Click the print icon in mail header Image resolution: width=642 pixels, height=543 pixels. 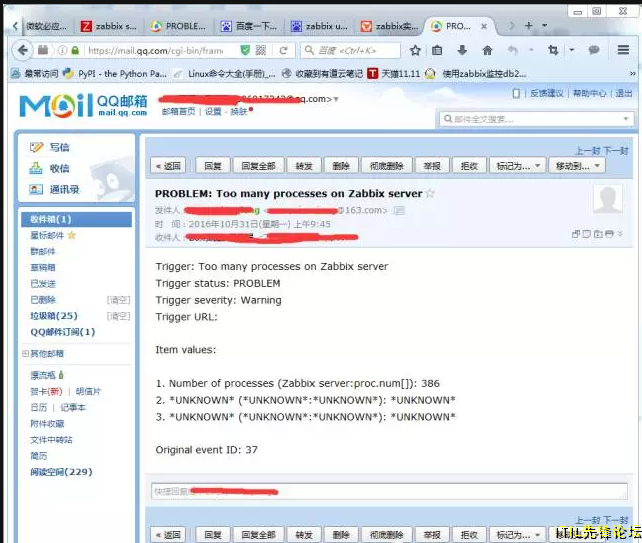pos(609,234)
